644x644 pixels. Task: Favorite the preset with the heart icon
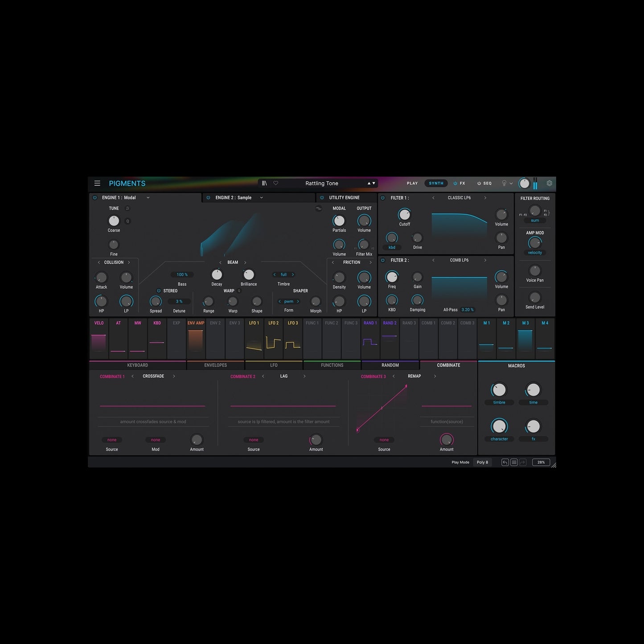[x=276, y=183]
